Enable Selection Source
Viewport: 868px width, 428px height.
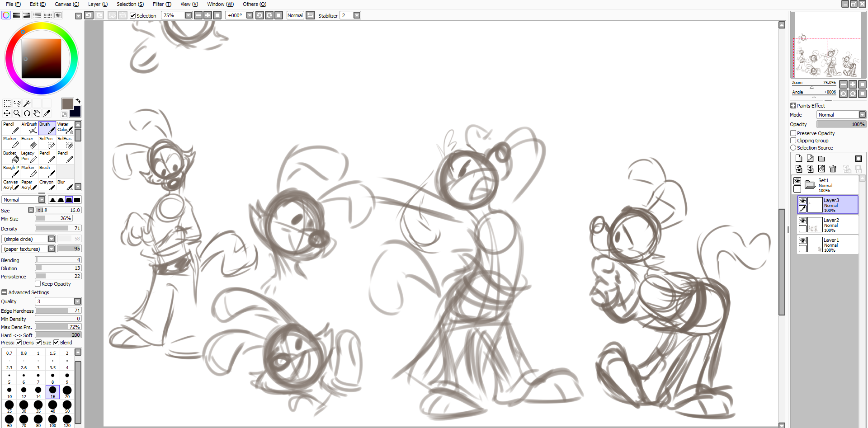pyautogui.click(x=793, y=148)
